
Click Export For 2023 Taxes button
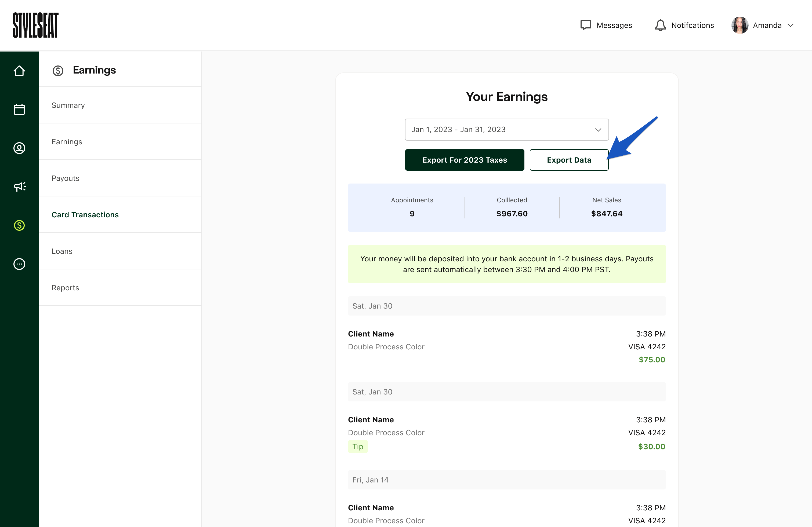(464, 160)
